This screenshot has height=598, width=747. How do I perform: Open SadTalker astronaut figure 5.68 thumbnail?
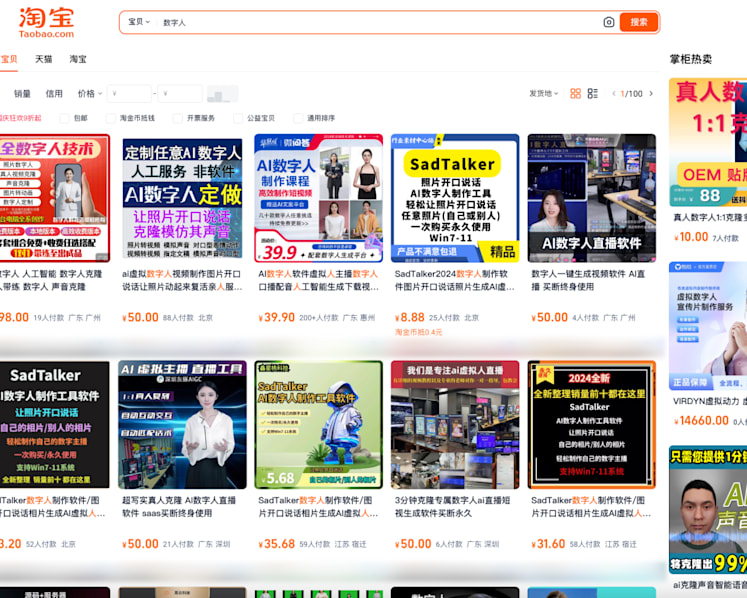319,425
